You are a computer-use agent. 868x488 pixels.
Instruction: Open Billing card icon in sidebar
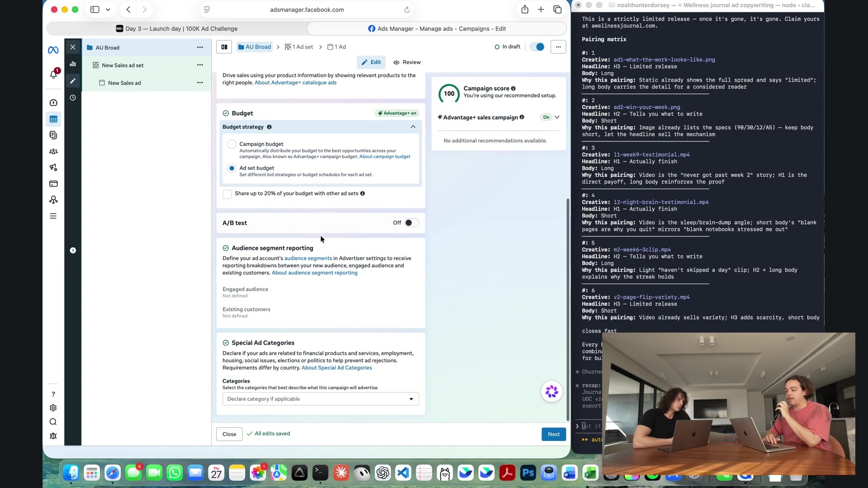[53, 184]
